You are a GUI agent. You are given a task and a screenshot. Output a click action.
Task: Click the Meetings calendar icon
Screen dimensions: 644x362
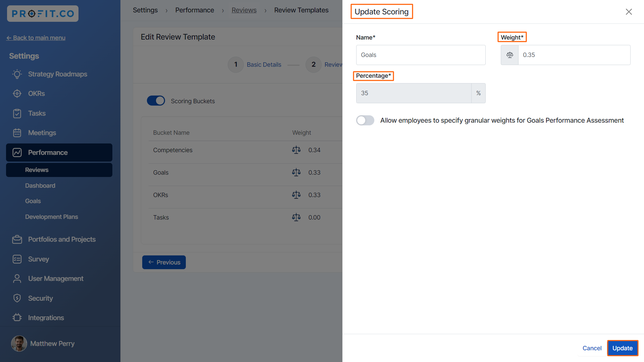(x=17, y=133)
